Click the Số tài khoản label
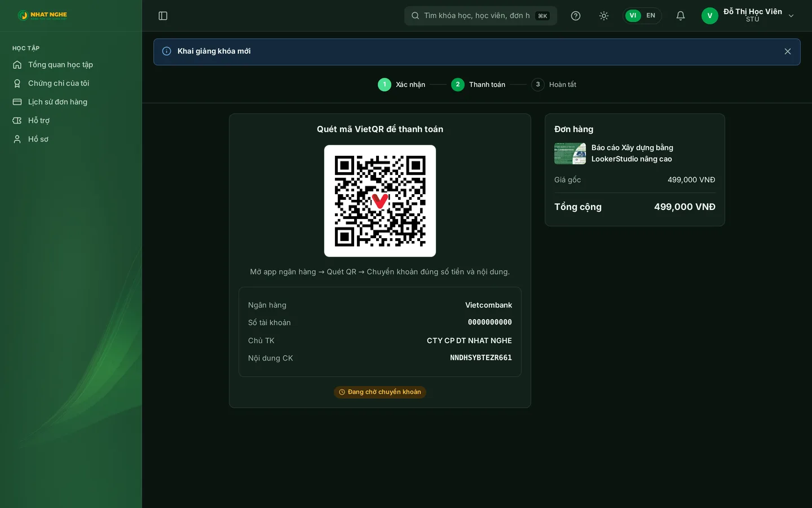 (270, 323)
